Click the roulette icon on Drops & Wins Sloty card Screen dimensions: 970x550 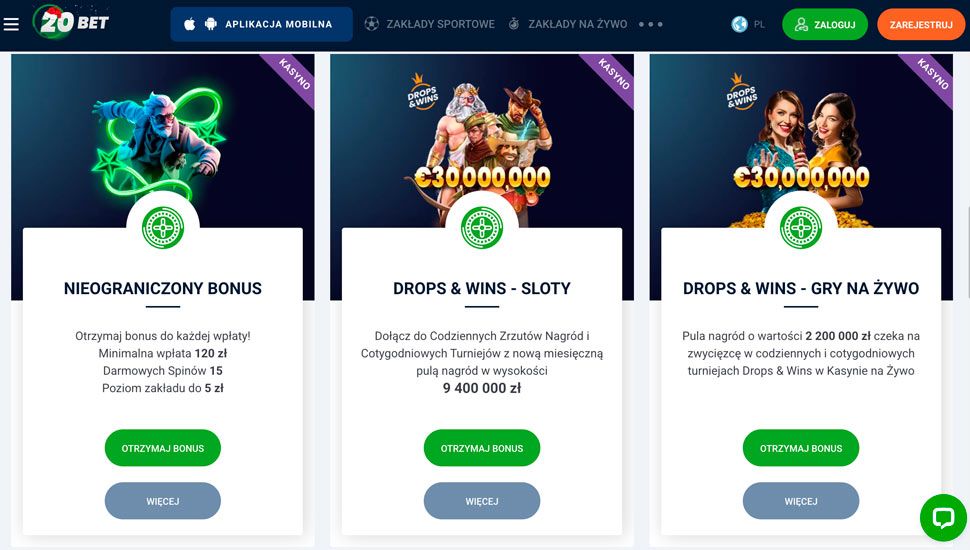click(482, 228)
